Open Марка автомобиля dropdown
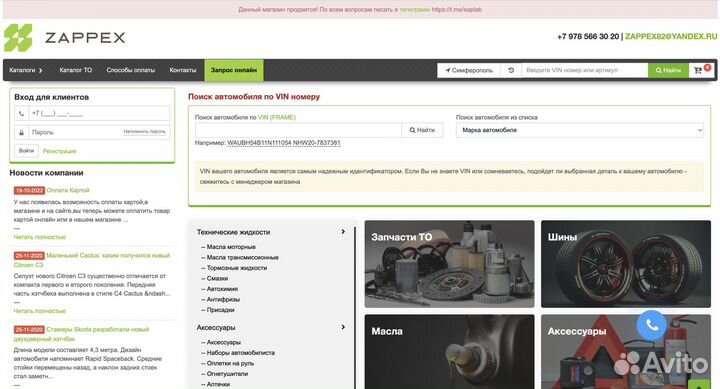This screenshot has height=389, width=720. tap(579, 130)
